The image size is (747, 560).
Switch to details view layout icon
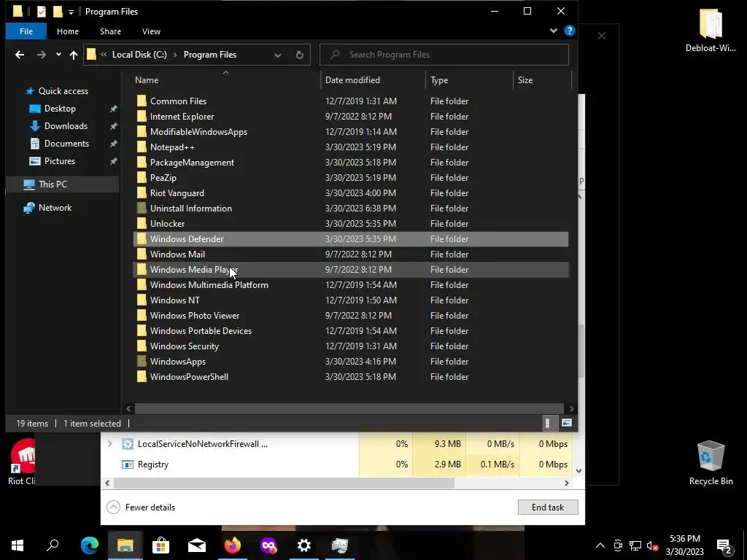[x=547, y=423]
